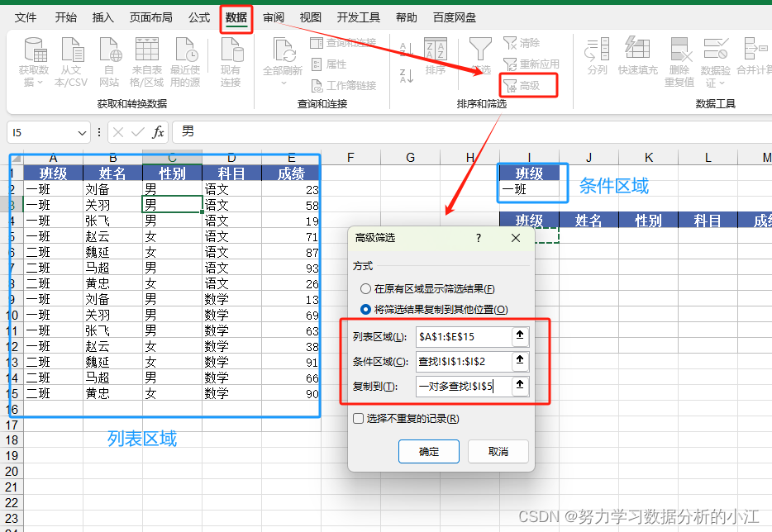
Task: Click 复制到 range selector arrow button
Action: click(520, 385)
